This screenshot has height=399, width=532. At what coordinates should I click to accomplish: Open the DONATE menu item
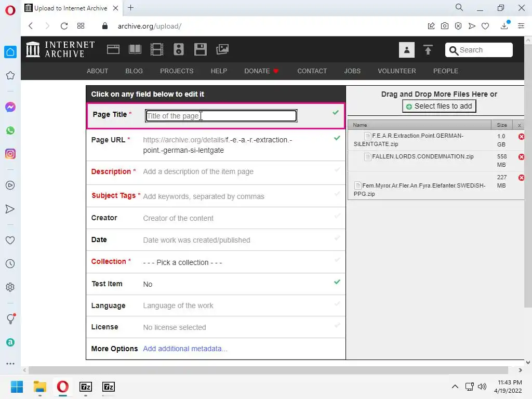(x=261, y=71)
